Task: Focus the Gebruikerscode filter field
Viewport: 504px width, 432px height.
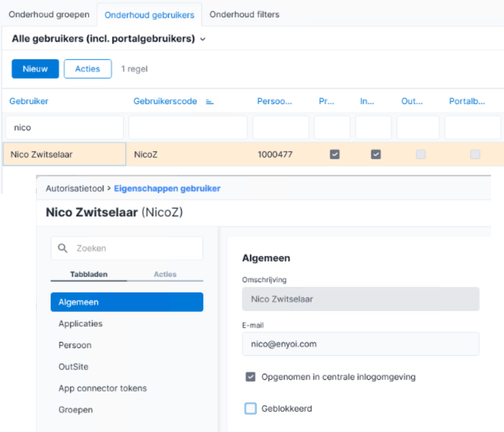Action: [188, 128]
